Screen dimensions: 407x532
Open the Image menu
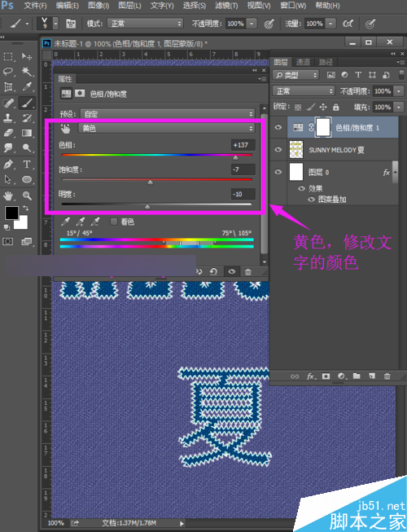(x=98, y=6)
